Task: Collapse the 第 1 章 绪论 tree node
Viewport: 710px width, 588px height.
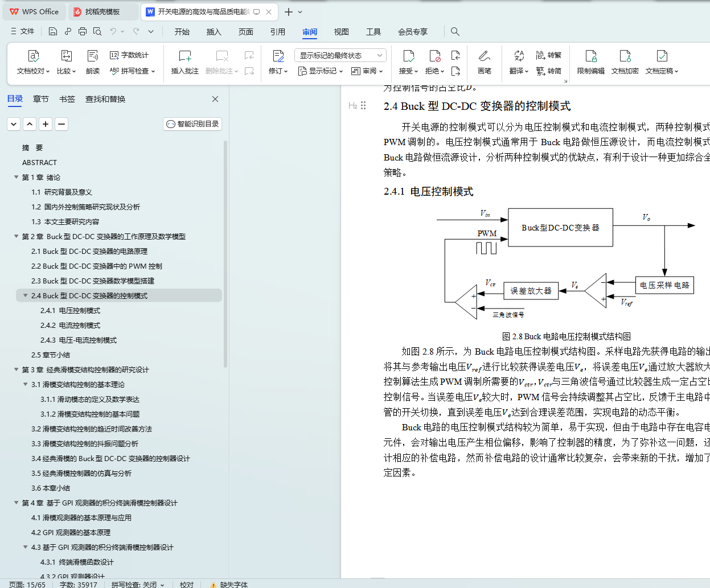Action: 16,177
